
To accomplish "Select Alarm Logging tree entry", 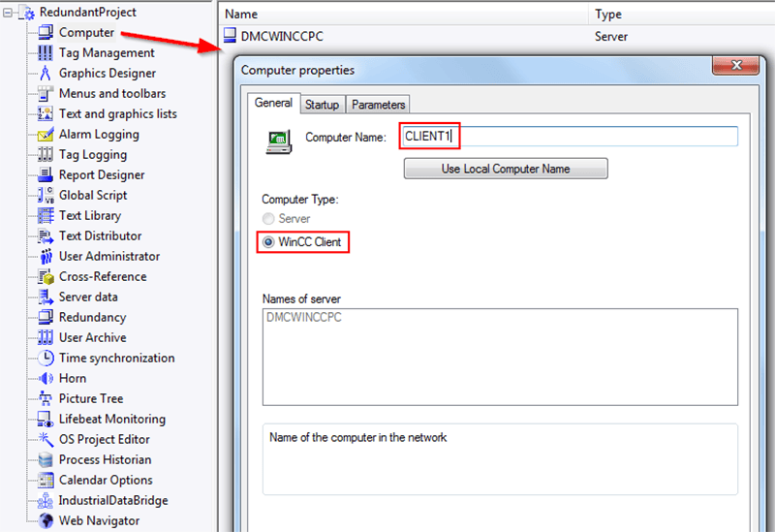I will click(x=99, y=135).
